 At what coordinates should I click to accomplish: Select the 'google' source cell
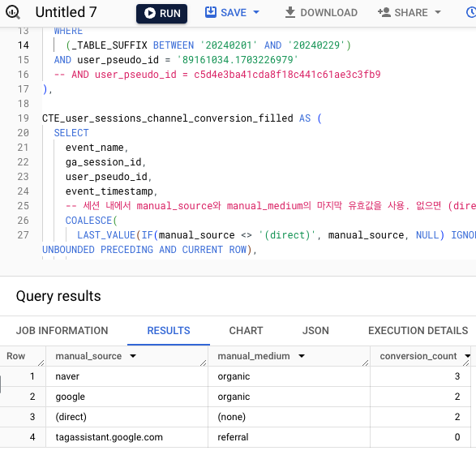pos(127,397)
